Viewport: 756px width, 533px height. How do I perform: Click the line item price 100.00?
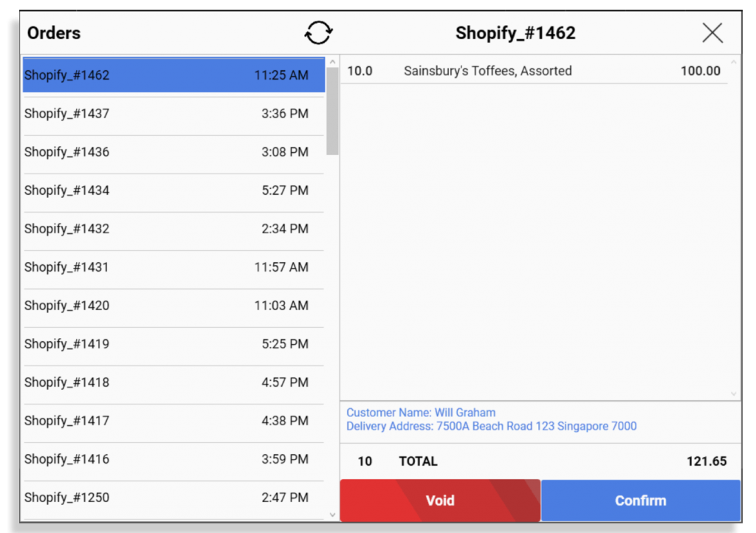(x=701, y=71)
